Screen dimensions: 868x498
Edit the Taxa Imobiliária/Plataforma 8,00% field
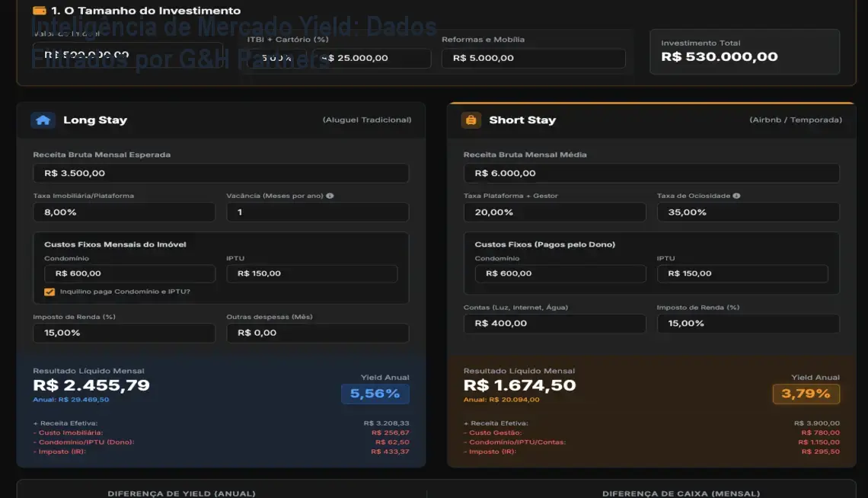point(124,212)
